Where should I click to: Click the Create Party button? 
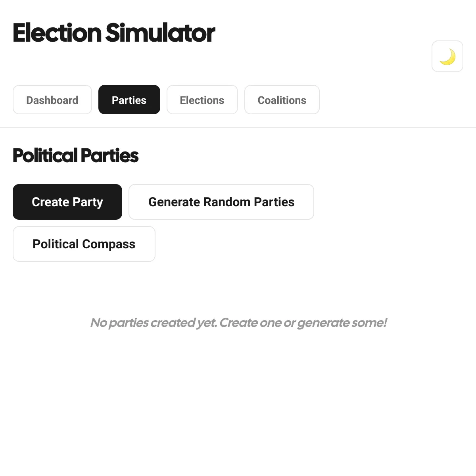pos(67,202)
